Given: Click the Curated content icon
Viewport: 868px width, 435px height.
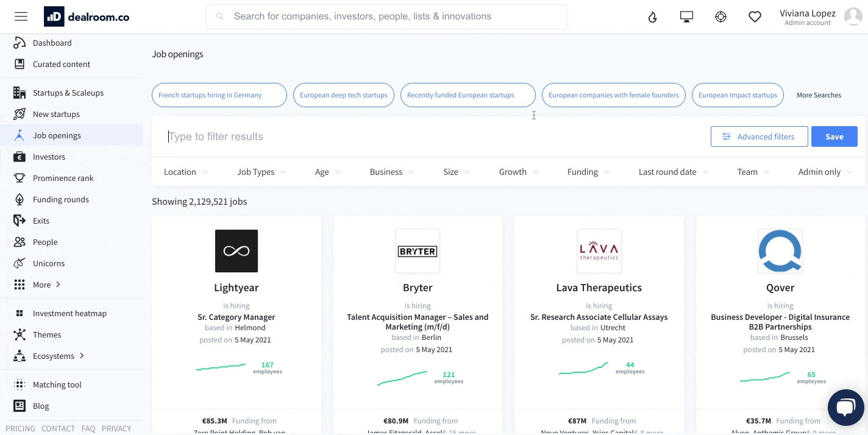Looking at the screenshot, I should [x=20, y=64].
